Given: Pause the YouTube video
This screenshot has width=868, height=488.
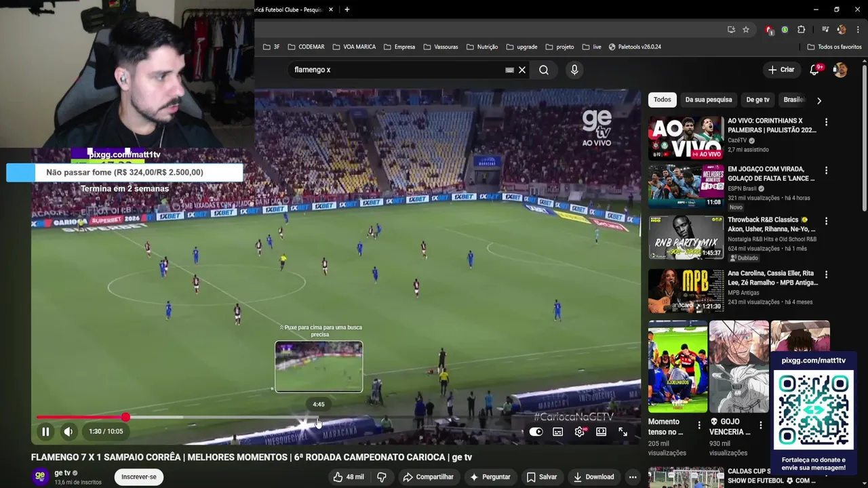Looking at the screenshot, I should point(45,431).
